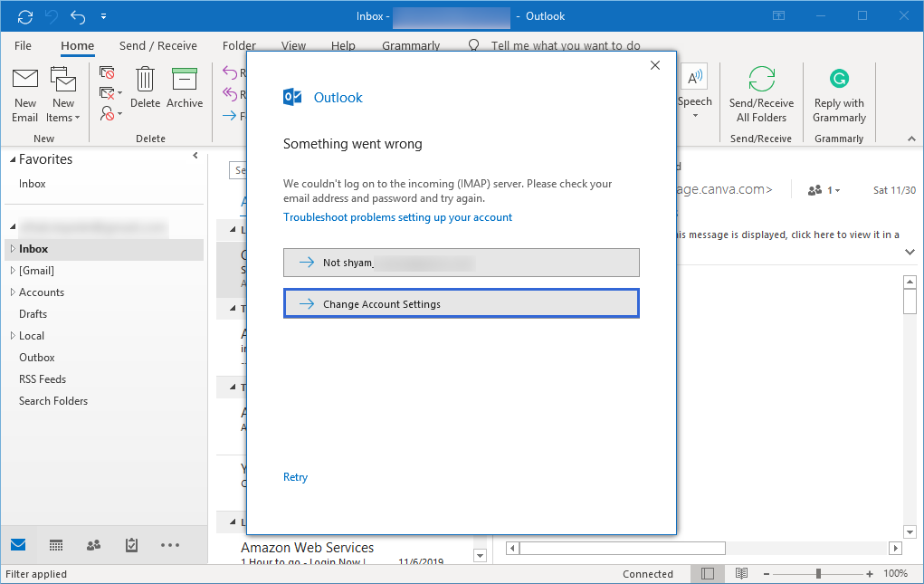The image size is (924, 584).
Task: Click Change Account Settings button
Action: tap(462, 304)
